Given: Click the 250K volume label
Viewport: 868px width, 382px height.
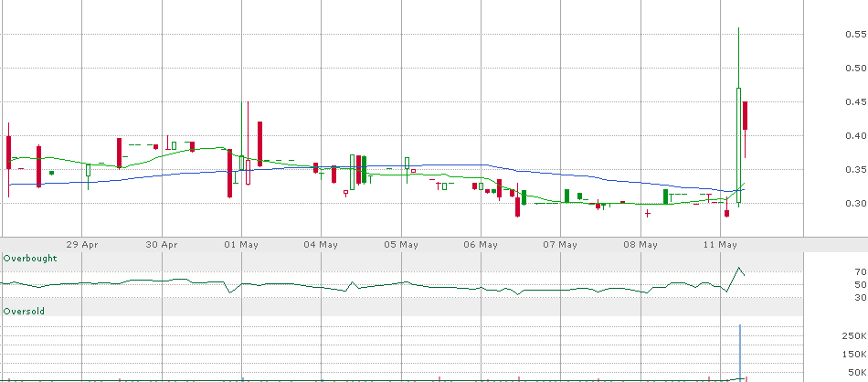Looking at the screenshot, I should coord(854,336).
